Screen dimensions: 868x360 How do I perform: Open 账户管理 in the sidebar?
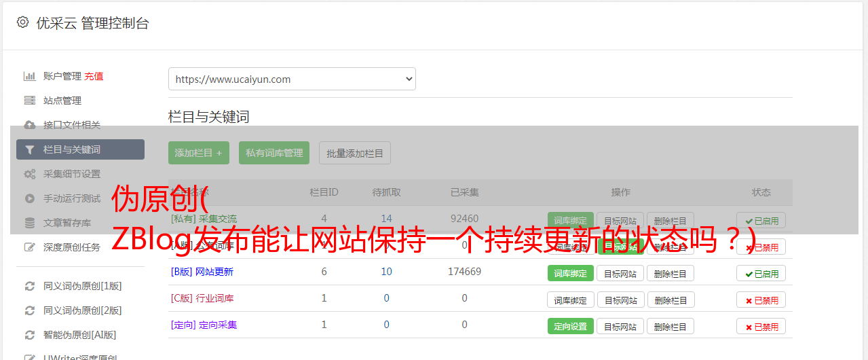[x=62, y=76]
